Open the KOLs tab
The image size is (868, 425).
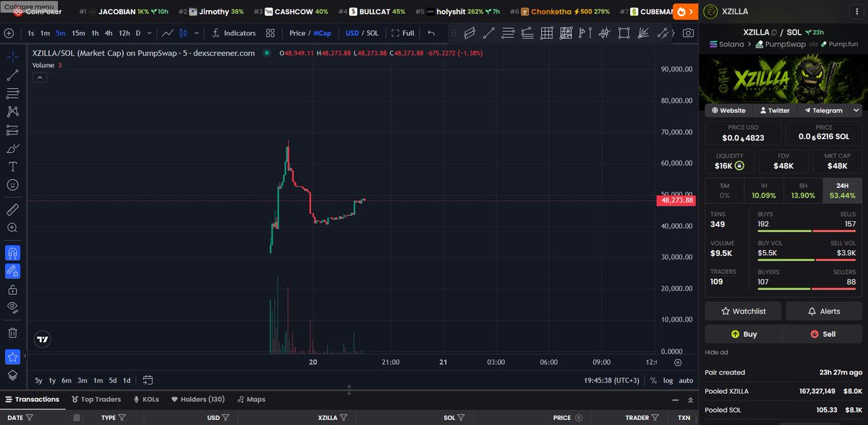(145, 399)
